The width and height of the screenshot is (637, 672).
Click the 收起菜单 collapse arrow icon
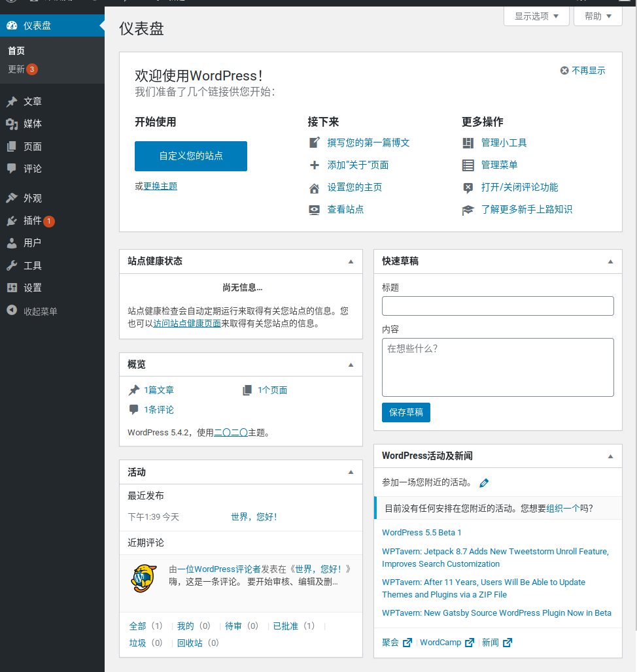coord(12,310)
